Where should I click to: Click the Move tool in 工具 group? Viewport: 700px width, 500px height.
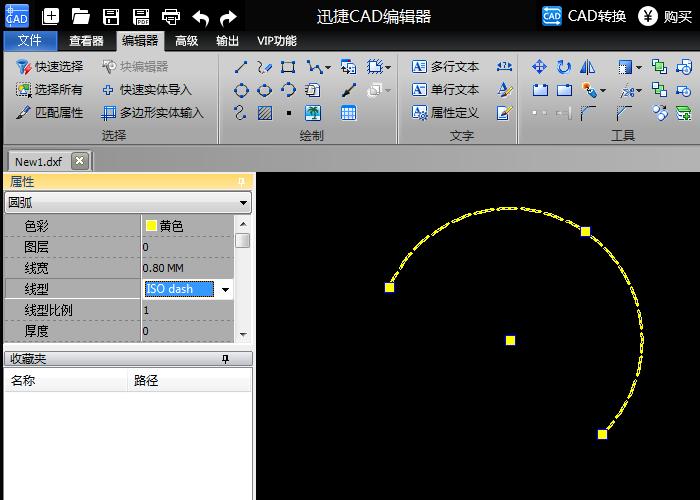539,67
